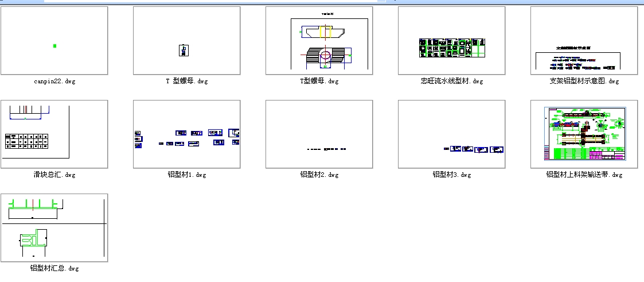This screenshot has width=644, height=282.
Task: Click the file name T型螺母.dwg
Action: tap(319, 82)
